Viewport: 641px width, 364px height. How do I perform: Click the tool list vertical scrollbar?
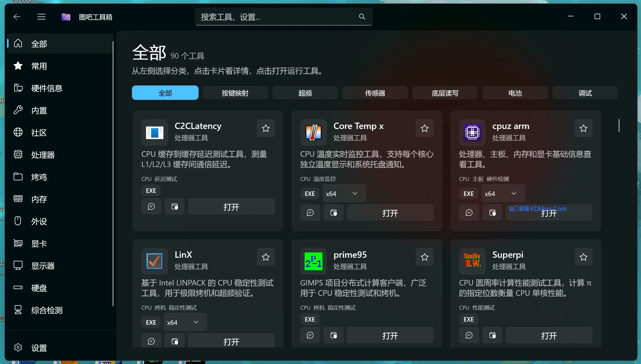(619, 125)
